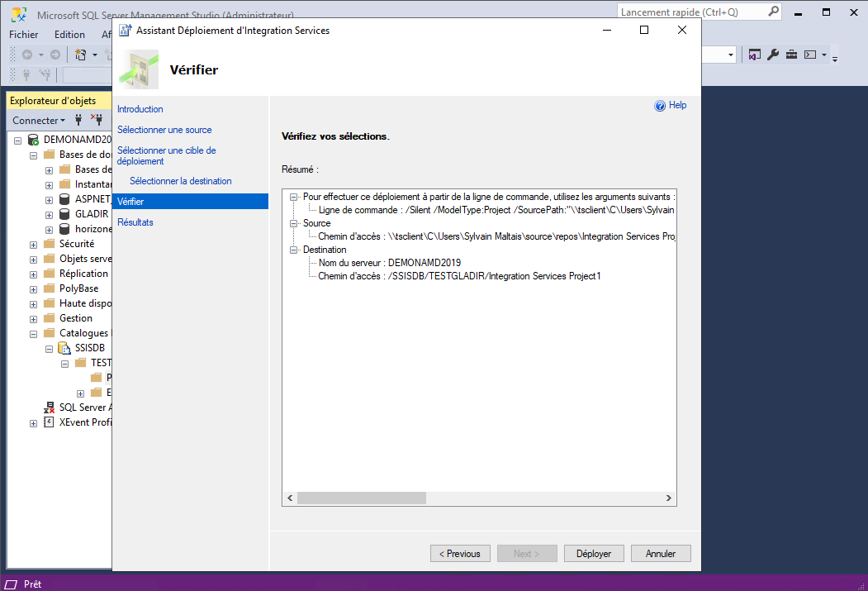The width and height of the screenshot is (868, 591).
Task: Select the source Chemin d'accès row
Action: click(496, 236)
